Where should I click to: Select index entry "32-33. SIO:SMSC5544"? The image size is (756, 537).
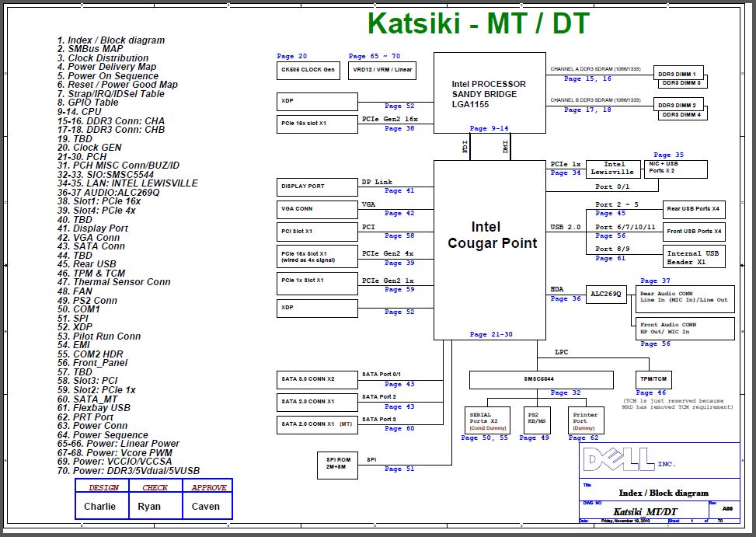[106, 175]
